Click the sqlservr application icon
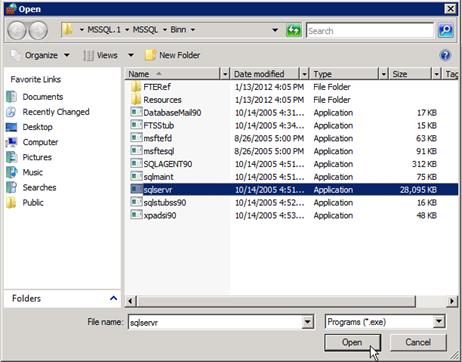This screenshot has height=362, width=462. (136, 189)
